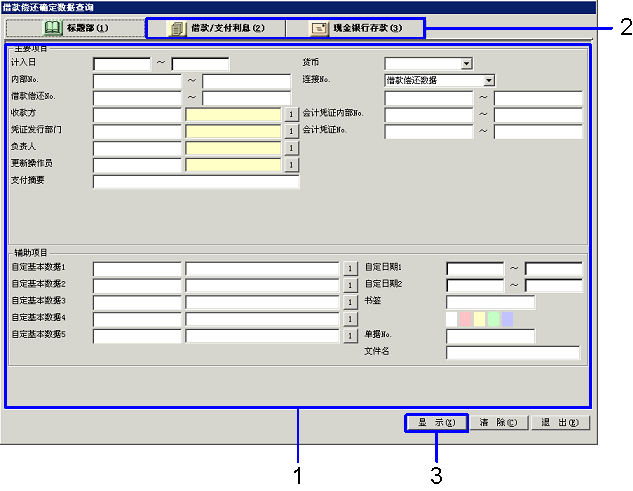The image size is (633, 491).
Task: Select the green bookmark color swatch
Action: [494, 319]
